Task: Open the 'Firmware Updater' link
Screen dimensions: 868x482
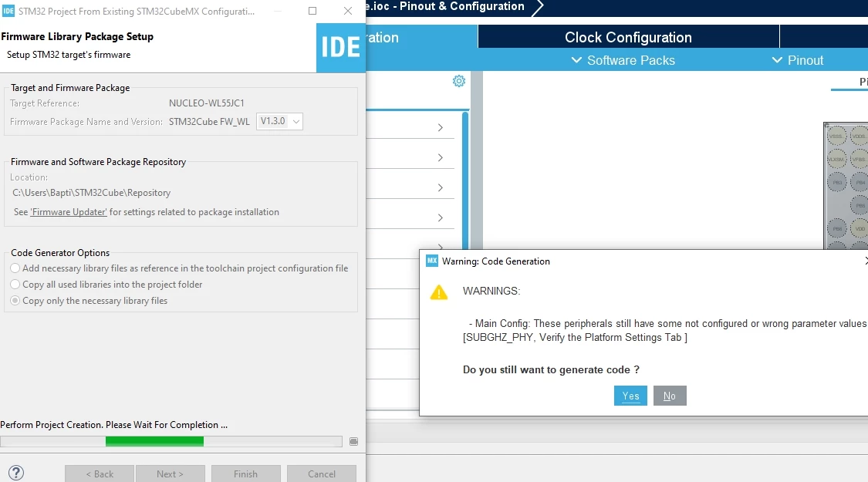Action: (69, 212)
